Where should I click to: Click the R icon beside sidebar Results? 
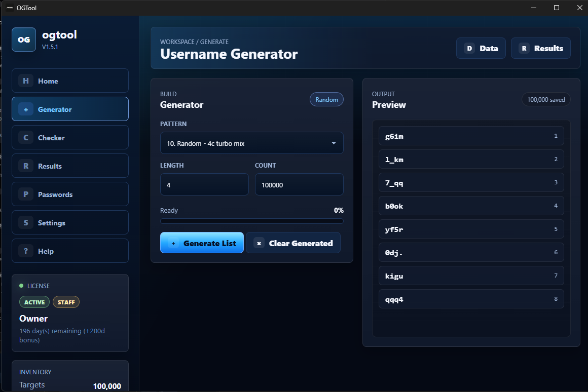[x=25, y=166]
